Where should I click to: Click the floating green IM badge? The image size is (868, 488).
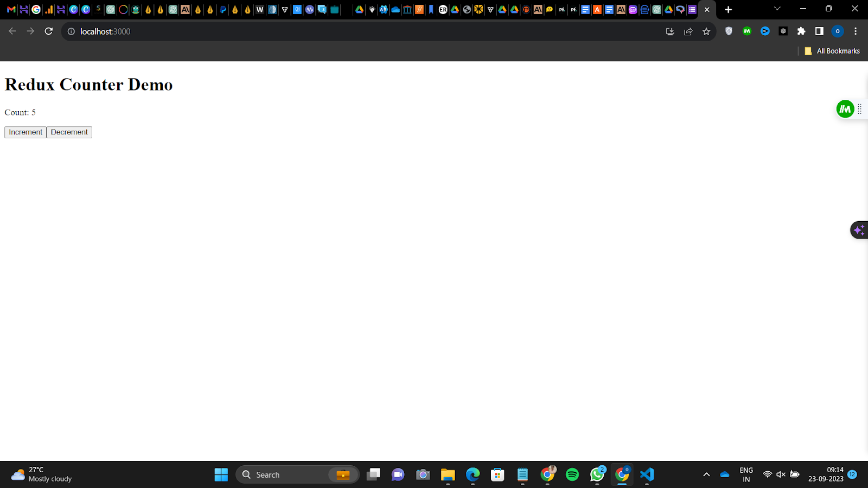pyautogui.click(x=845, y=109)
